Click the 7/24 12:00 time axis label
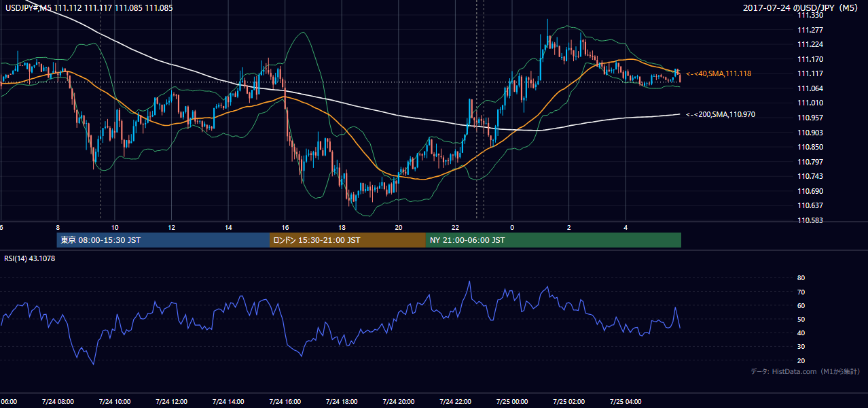 click(x=171, y=402)
